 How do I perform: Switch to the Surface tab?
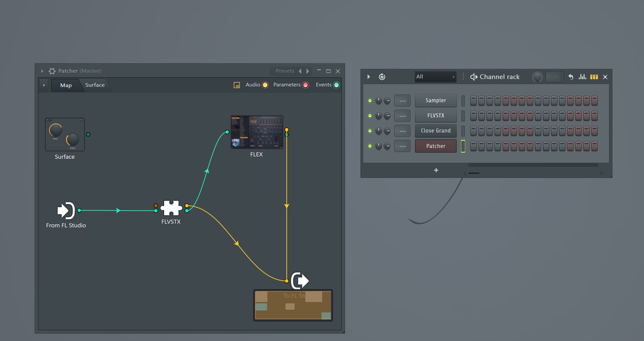[x=95, y=85]
